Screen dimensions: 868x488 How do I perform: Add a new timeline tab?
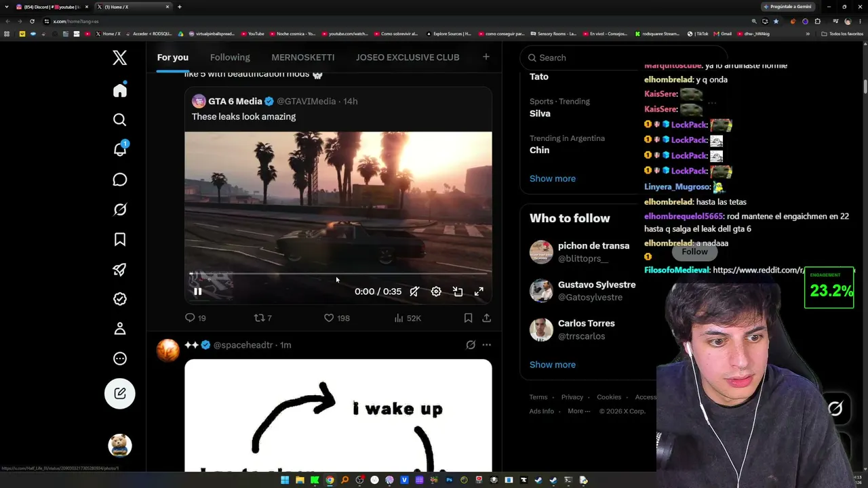(486, 57)
